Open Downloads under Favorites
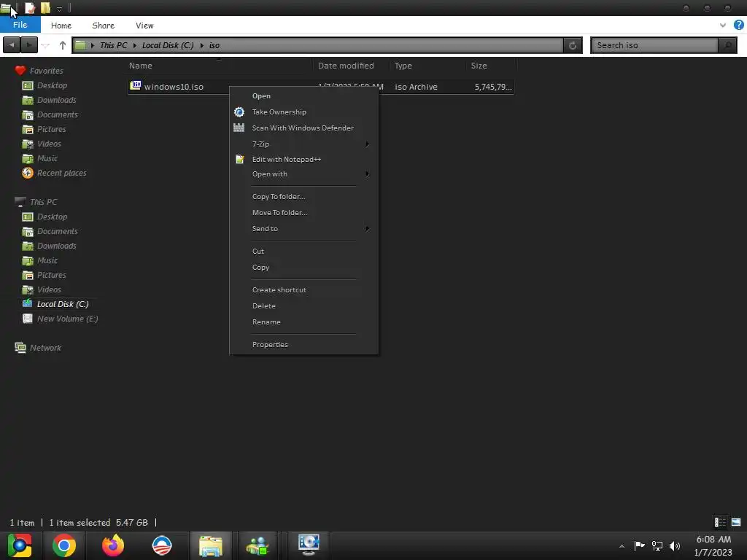747x560 pixels. click(56, 100)
